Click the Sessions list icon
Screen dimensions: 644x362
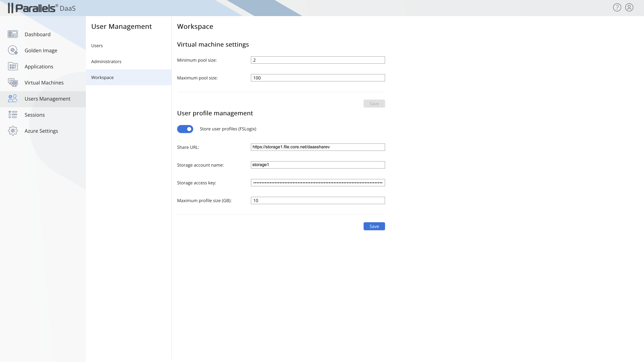[13, 115]
